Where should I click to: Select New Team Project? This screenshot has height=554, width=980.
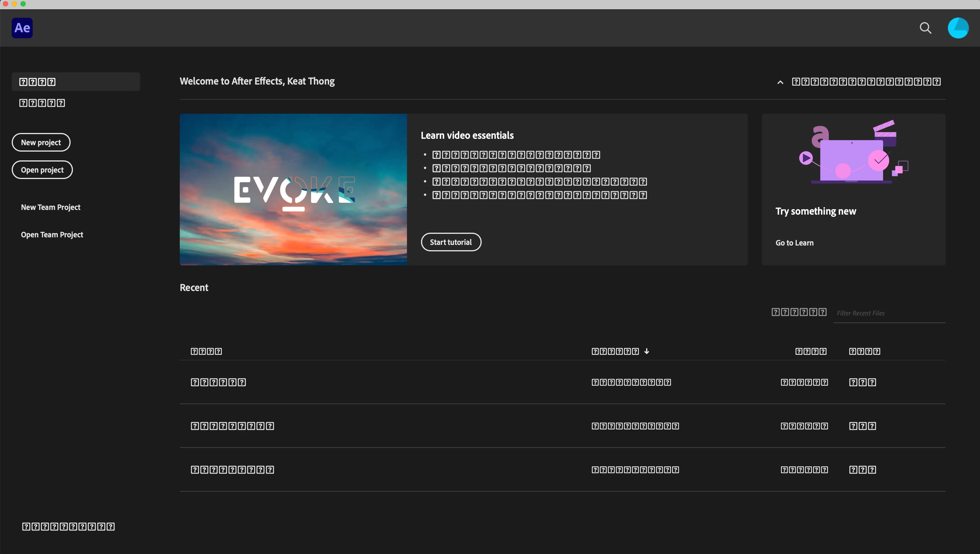(51, 207)
